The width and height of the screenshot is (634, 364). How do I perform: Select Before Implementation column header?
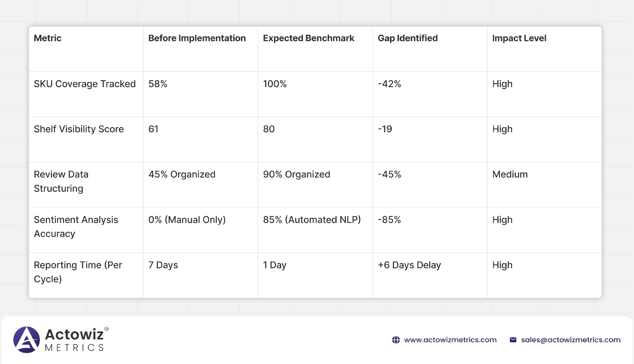[x=197, y=38]
